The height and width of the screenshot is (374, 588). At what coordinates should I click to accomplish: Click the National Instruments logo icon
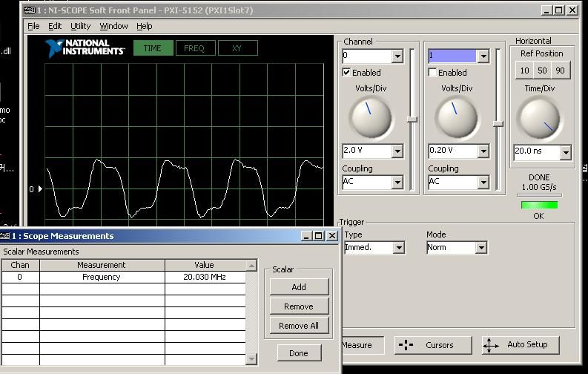(53, 48)
